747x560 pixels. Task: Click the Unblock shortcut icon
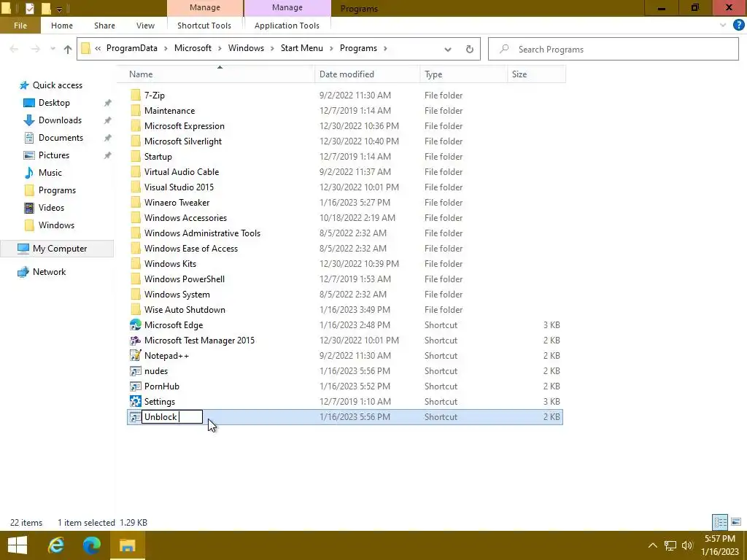(136, 417)
